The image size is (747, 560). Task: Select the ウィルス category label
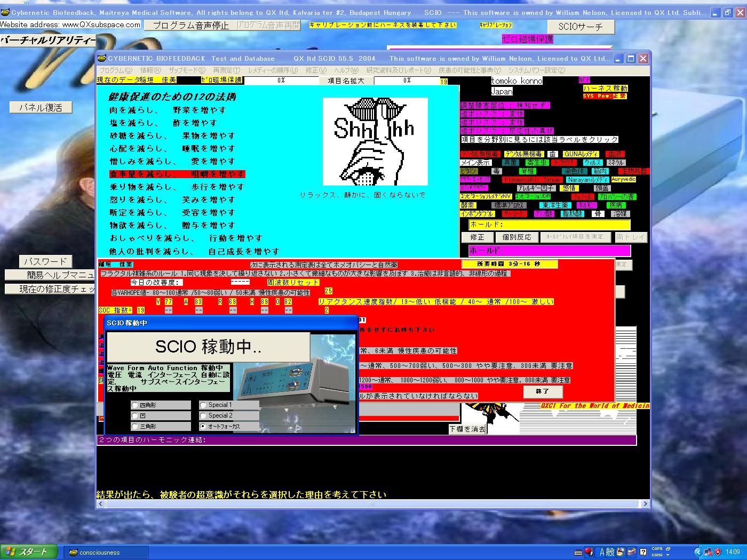pos(592,163)
